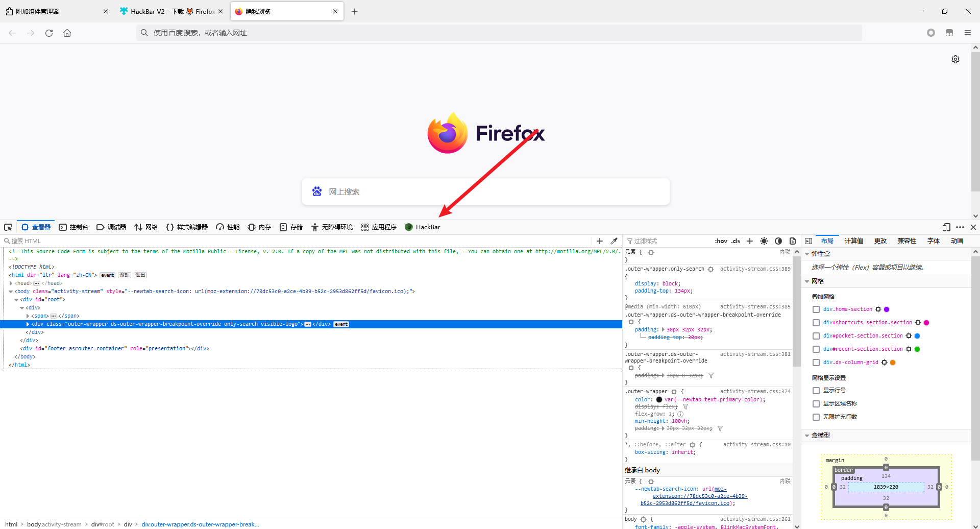Activate the element picker tool in DevTools

[x=8, y=227]
